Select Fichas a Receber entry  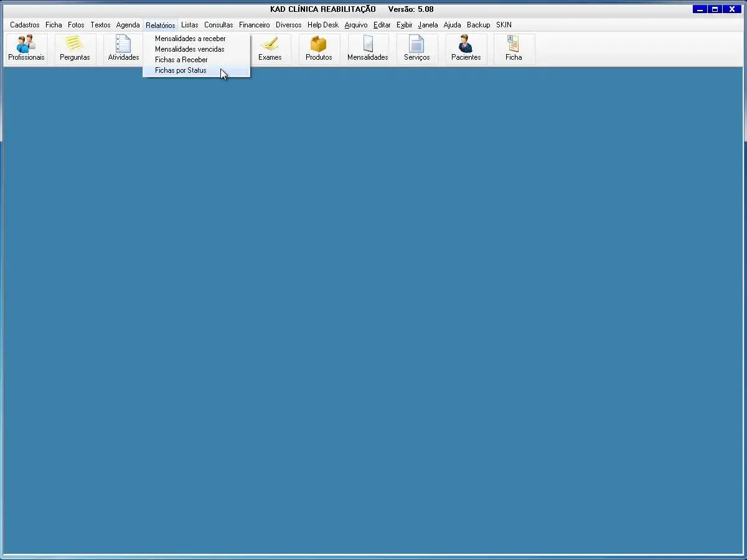pos(181,60)
